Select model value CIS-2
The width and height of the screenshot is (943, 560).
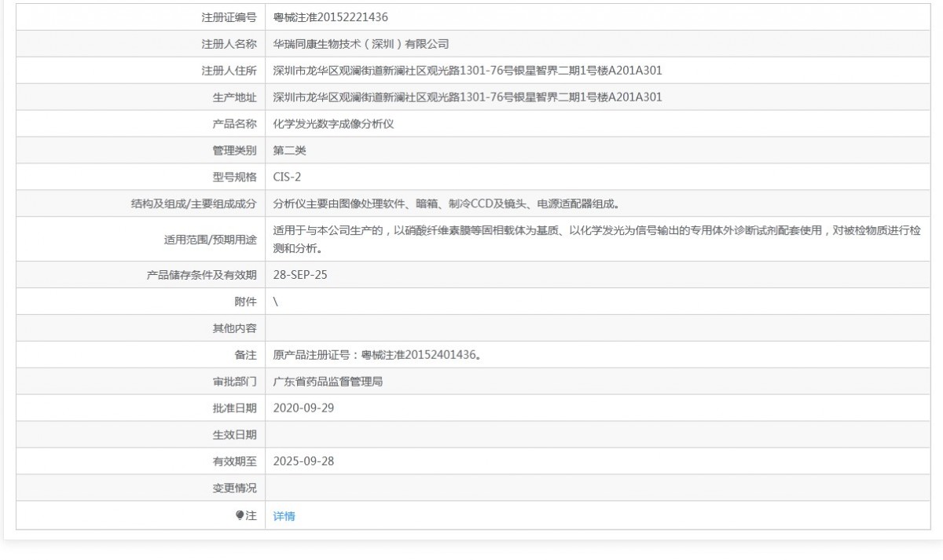click(x=287, y=178)
